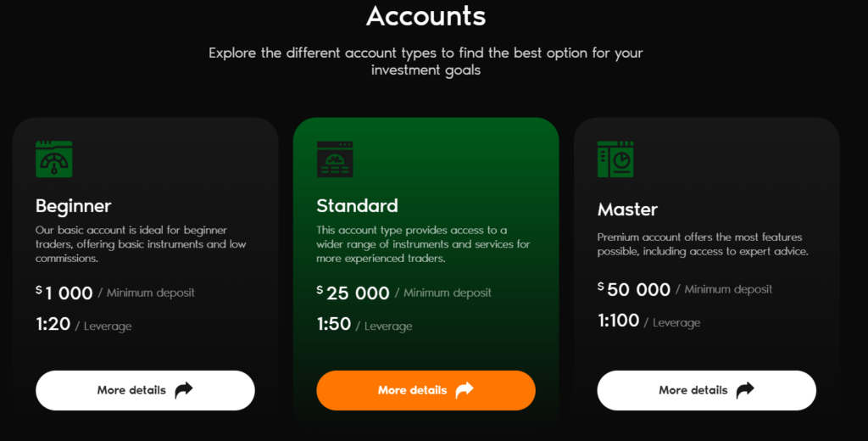Open More details for the Master account
Viewport: 868px width, 441px height.
tap(706, 390)
